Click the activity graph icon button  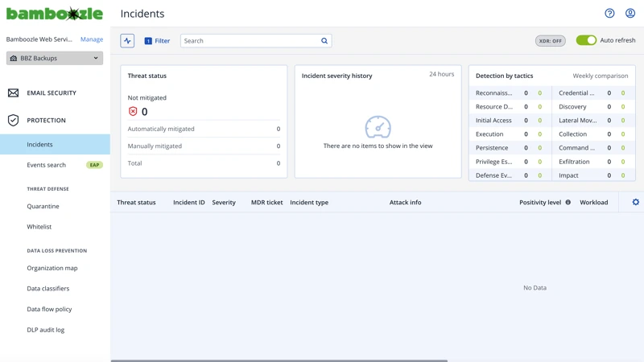click(127, 41)
